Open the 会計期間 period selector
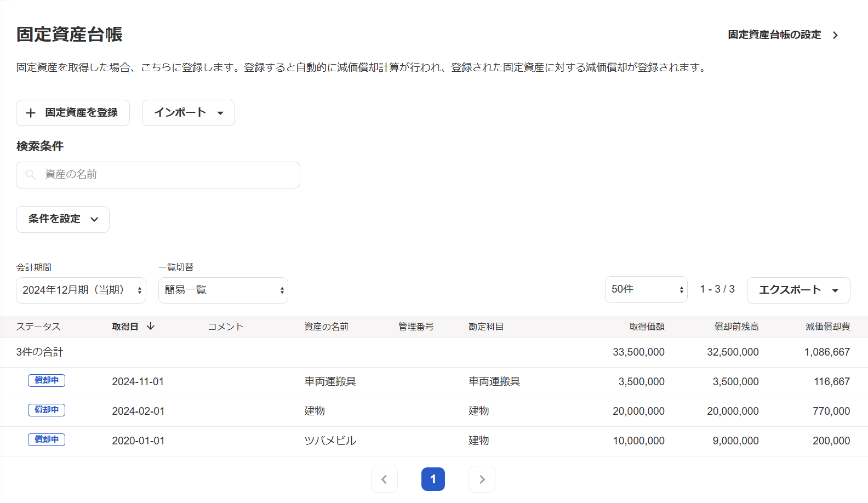 [x=81, y=290]
